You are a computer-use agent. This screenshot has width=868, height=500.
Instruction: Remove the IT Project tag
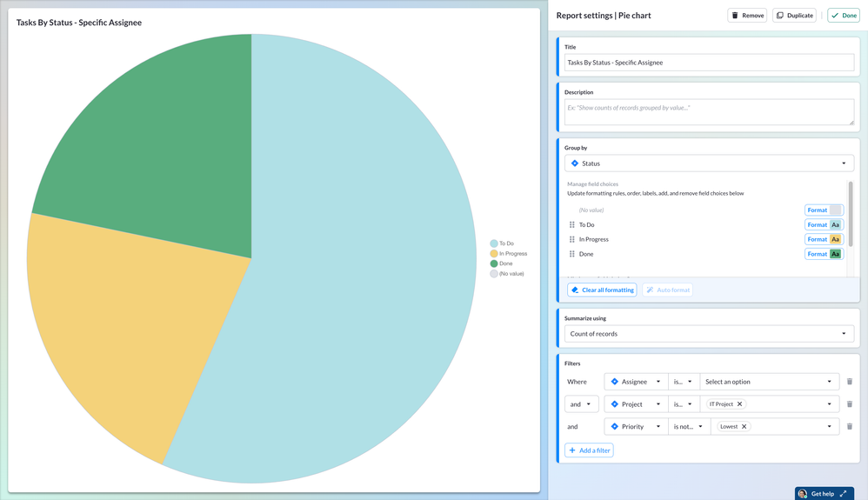[x=739, y=404]
